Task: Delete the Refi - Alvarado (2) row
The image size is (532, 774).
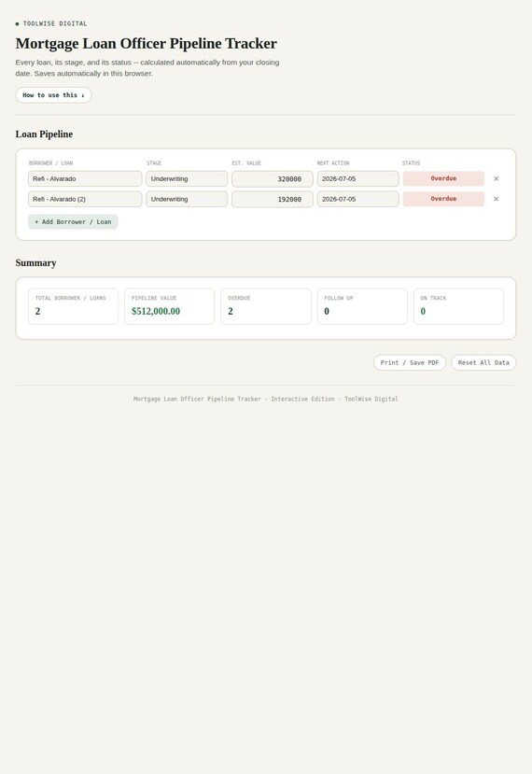Action: coord(496,199)
